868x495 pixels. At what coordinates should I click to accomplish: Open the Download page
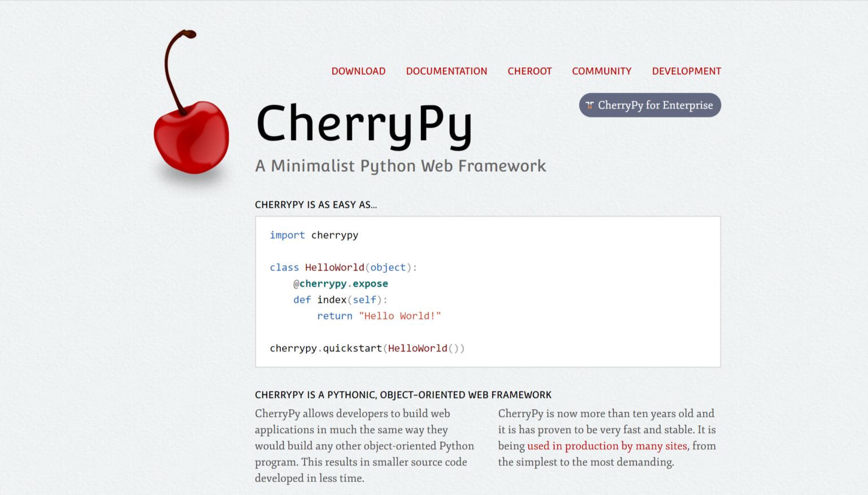pyautogui.click(x=358, y=71)
